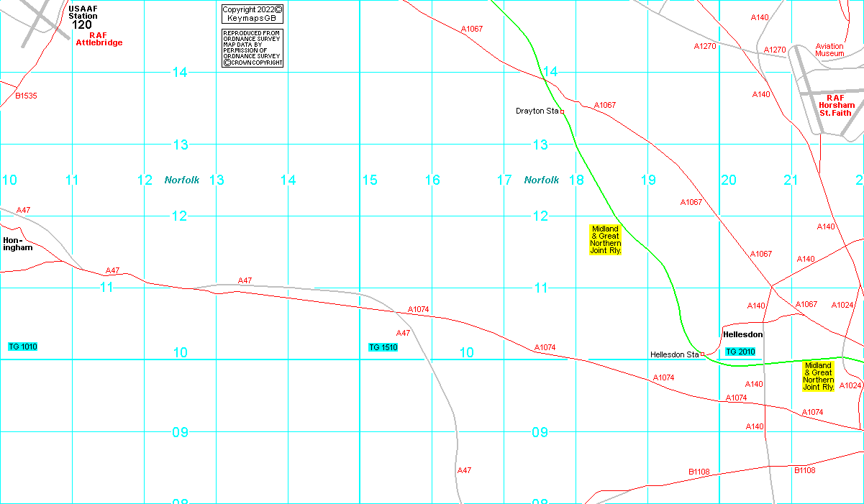
Task: Click the Honingham village name
Action: 18,244
